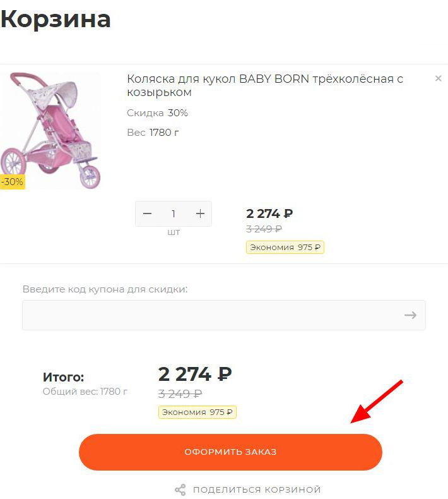448x499 pixels.
Task: Click the 2 274 ₽ price beside the quantity stepper
Action: 269,213
